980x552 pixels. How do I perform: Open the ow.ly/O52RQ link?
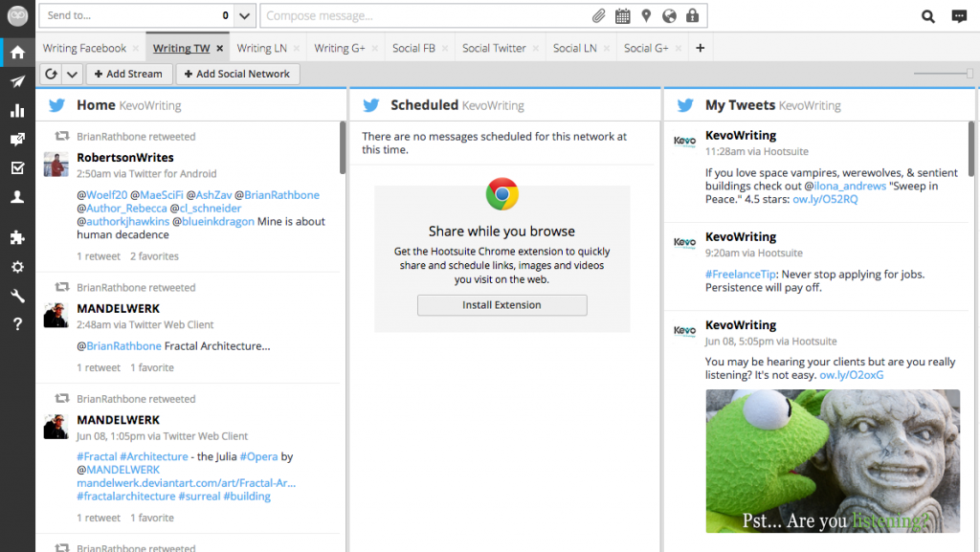(x=825, y=199)
